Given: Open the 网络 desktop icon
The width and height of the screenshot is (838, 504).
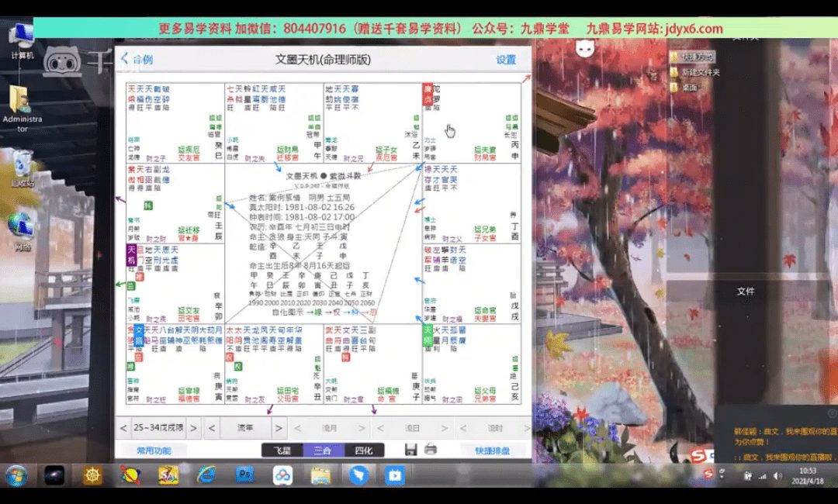Looking at the screenshot, I should [x=23, y=230].
